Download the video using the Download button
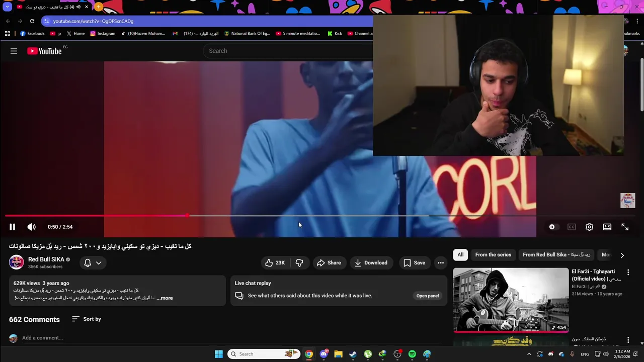The height and width of the screenshot is (362, 644). point(371,262)
